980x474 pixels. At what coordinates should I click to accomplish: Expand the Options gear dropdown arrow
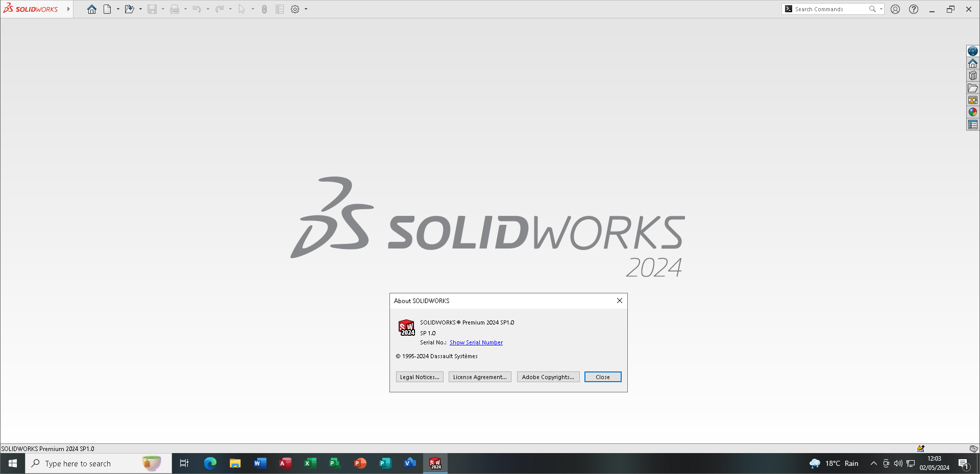(x=306, y=9)
